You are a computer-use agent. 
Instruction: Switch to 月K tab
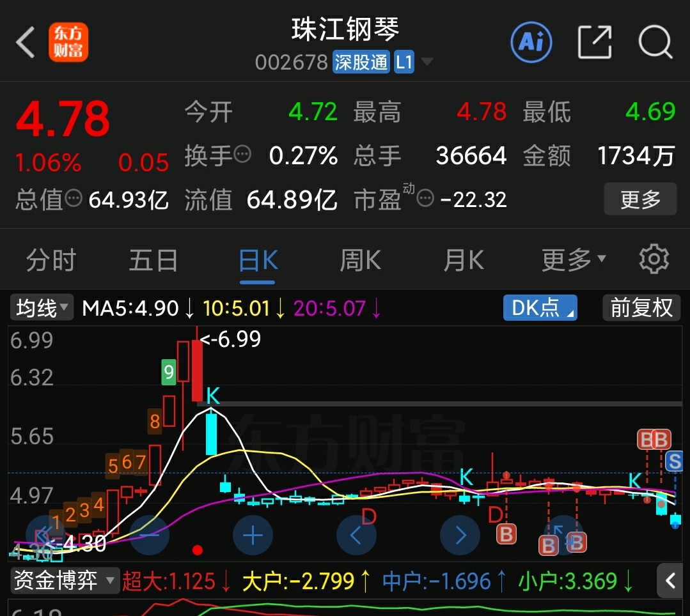tap(464, 259)
